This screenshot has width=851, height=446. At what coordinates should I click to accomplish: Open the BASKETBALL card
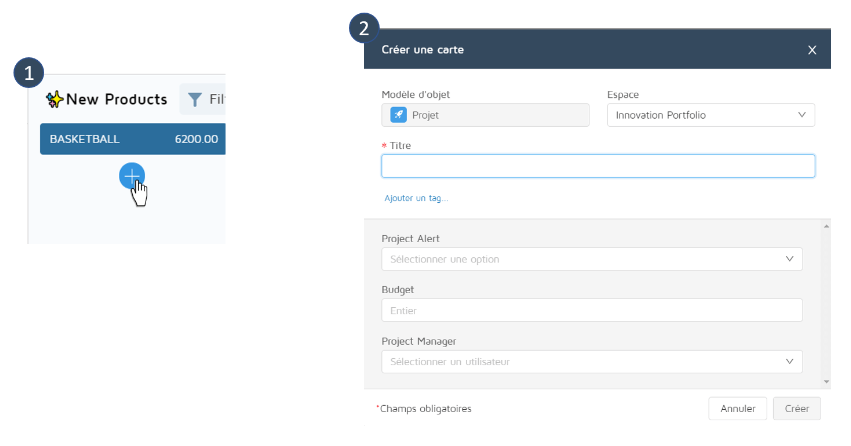pos(132,139)
